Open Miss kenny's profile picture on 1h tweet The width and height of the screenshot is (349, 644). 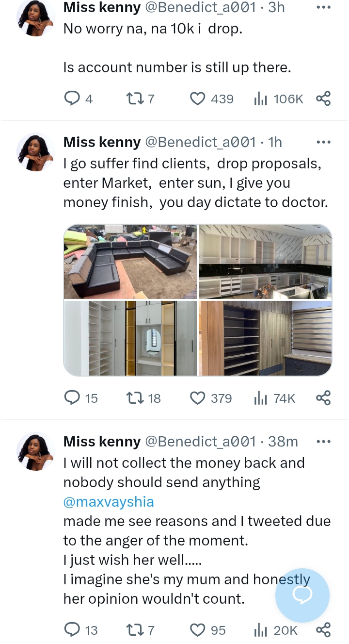[36, 152]
